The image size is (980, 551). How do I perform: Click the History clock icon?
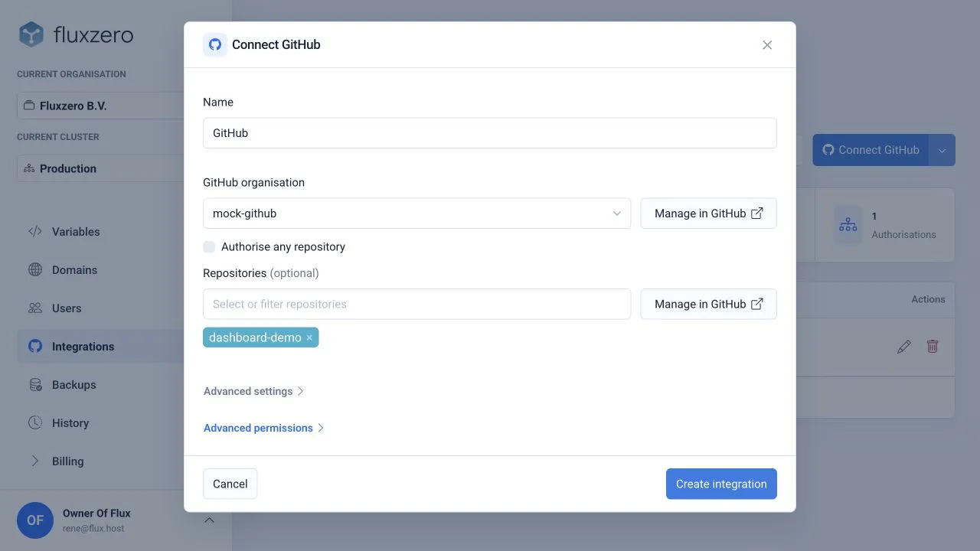coord(35,423)
